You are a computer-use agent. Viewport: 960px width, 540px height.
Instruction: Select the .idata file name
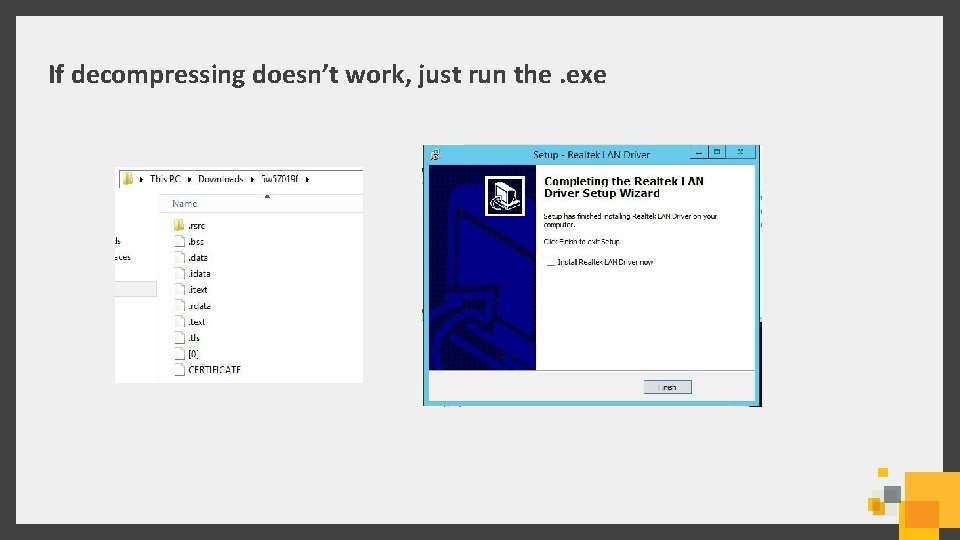200,274
